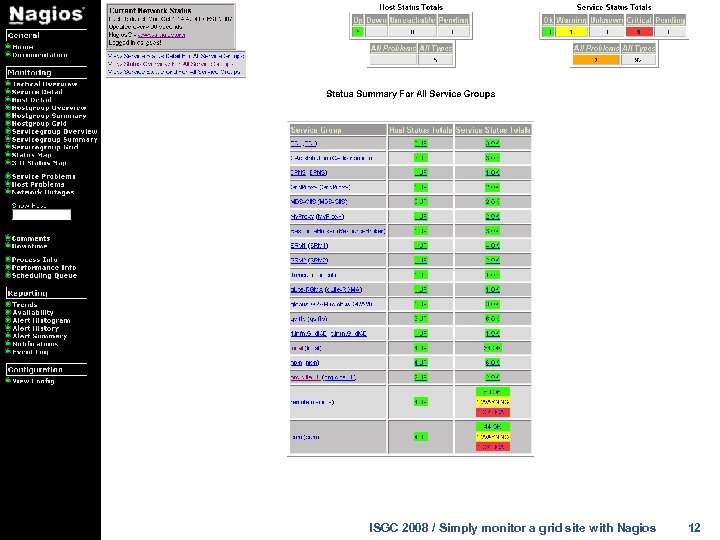720x540 pixels.
Task: Focus the Show Host search field
Action: click(x=41, y=214)
